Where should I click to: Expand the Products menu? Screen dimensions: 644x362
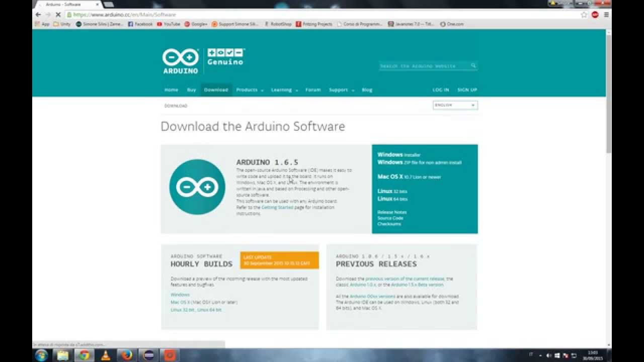click(x=250, y=90)
